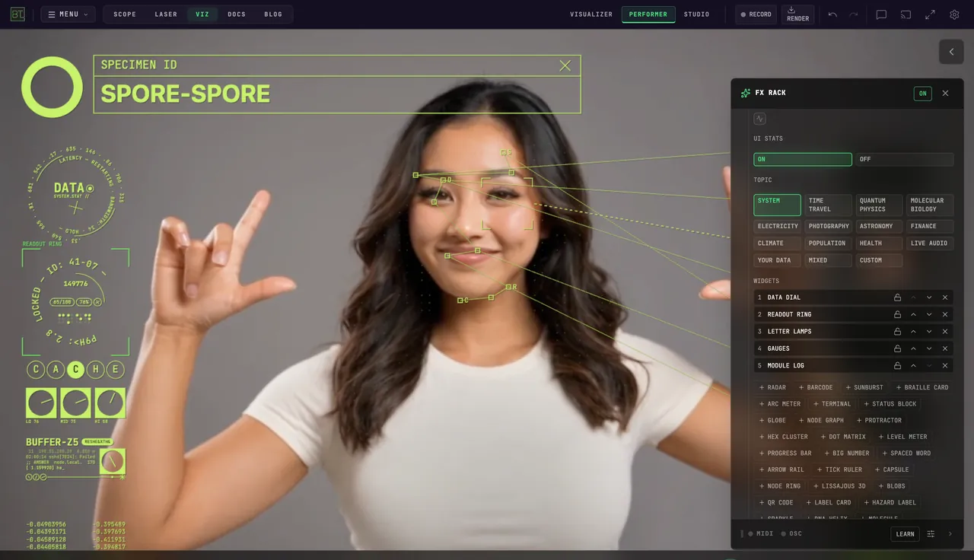Choose the Quantum Physics topic
The image size is (974, 560).
(x=879, y=205)
